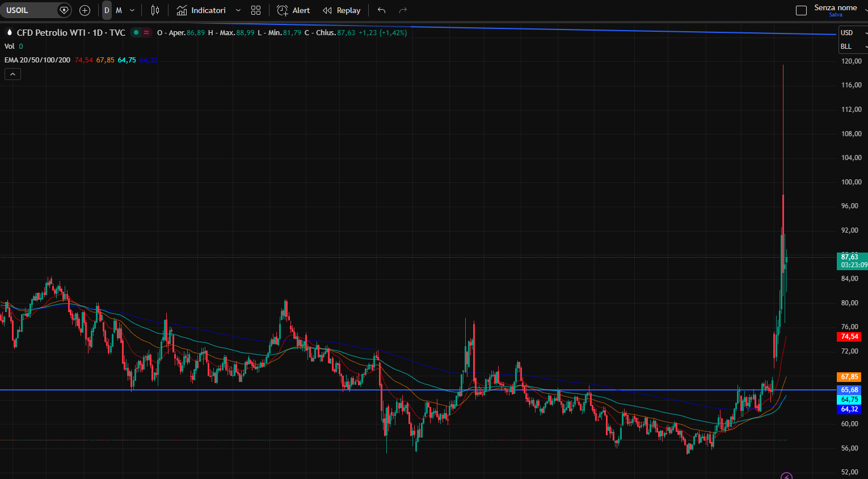This screenshot has width=868, height=479.
Task: Redo the last chart action
Action: [x=403, y=10]
